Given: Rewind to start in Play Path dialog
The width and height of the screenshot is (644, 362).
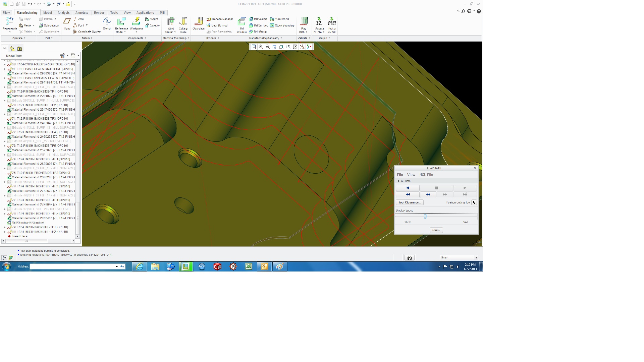Looking at the screenshot, I should coord(408,194).
